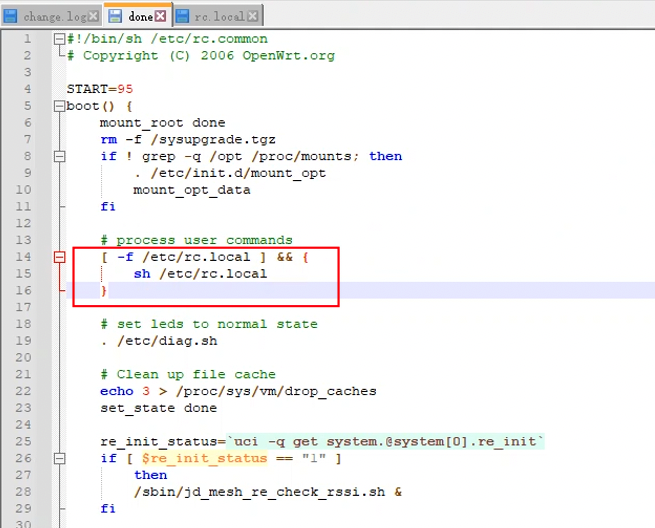The width and height of the screenshot is (655, 528).
Task: Click the save icon on done tab
Action: (x=115, y=16)
